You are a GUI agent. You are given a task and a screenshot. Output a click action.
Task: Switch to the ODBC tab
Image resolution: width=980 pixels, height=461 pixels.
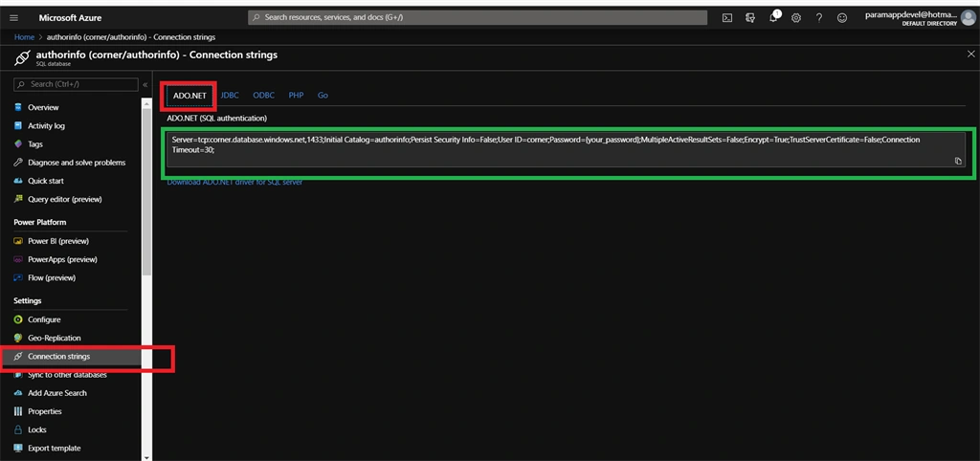263,96
